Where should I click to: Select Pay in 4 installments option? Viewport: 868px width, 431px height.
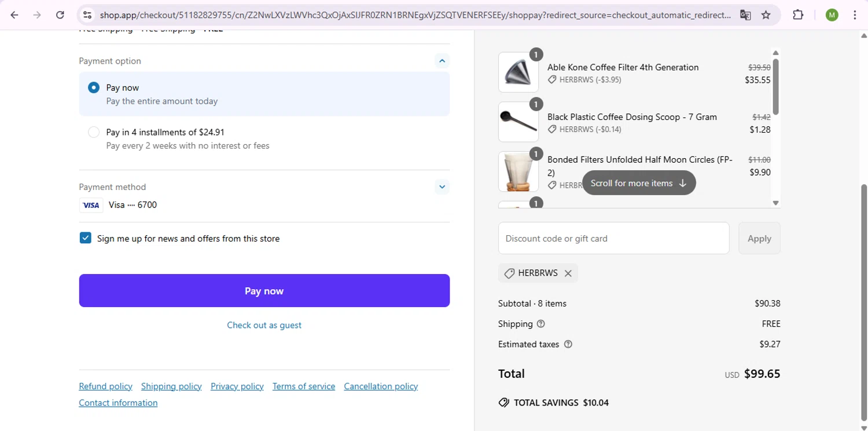94,132
